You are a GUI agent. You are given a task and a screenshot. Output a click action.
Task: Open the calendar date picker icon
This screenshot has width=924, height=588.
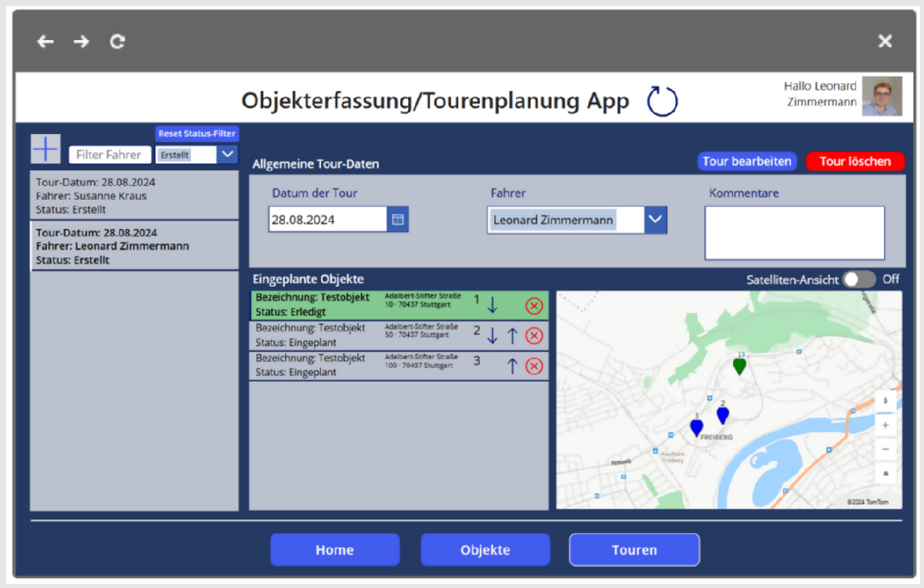(397, 220)
